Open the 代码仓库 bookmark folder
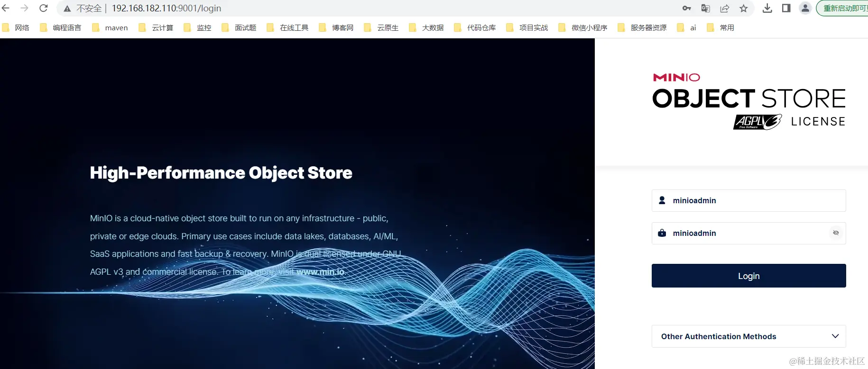This screenshot has height=369, width=868. point(475,27)
